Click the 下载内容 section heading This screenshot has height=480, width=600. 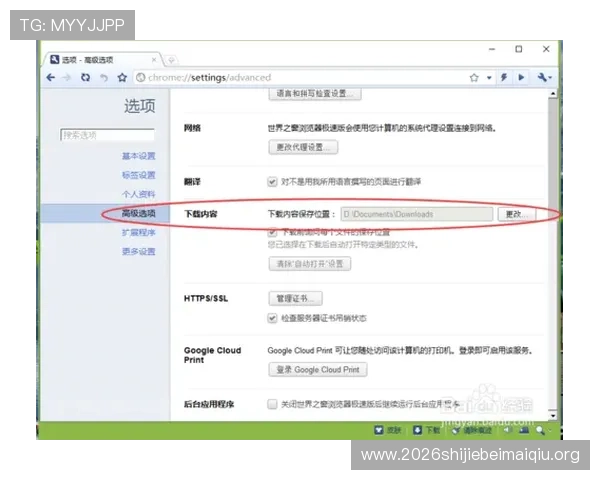point(201,214)
